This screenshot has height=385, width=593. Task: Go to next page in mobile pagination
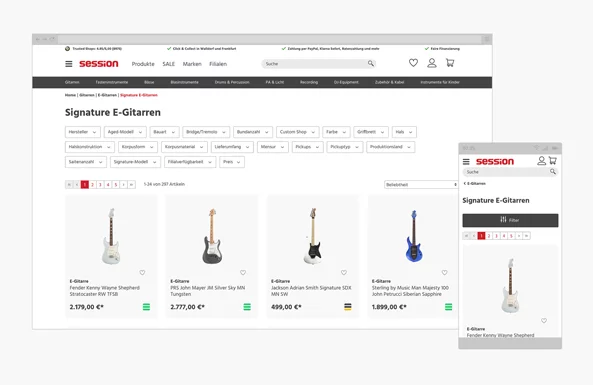pyautogui.click(x=519, y=236)
